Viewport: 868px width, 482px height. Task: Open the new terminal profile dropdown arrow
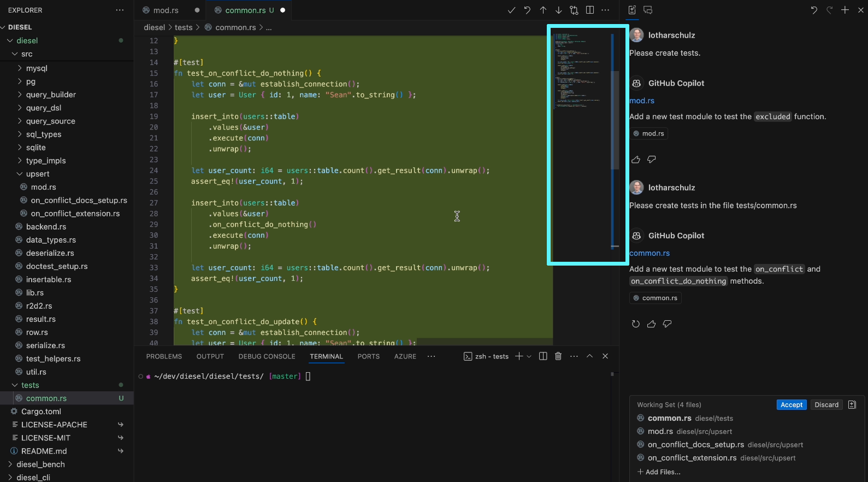(x=529, y=356)
